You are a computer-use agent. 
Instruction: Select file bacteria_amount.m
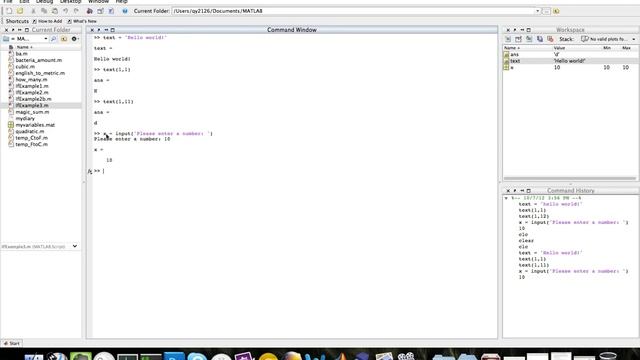[39, 60]
